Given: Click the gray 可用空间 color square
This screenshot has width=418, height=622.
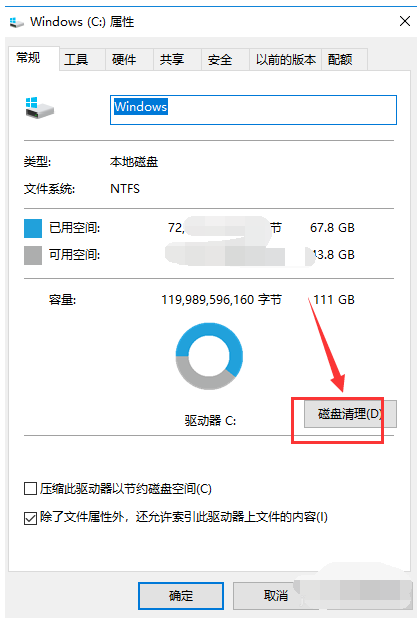Looking at the screenshot, I should [x=33, y=255].
